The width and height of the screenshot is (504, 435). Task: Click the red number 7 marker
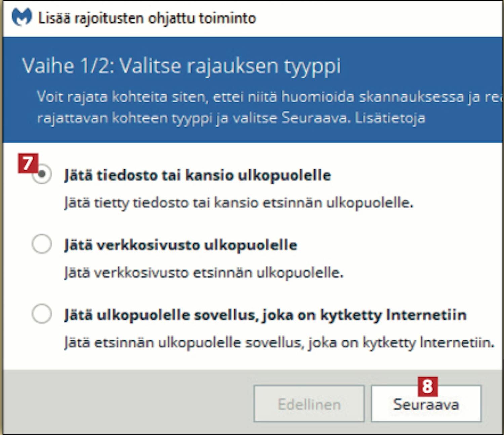tap(28, 163)
